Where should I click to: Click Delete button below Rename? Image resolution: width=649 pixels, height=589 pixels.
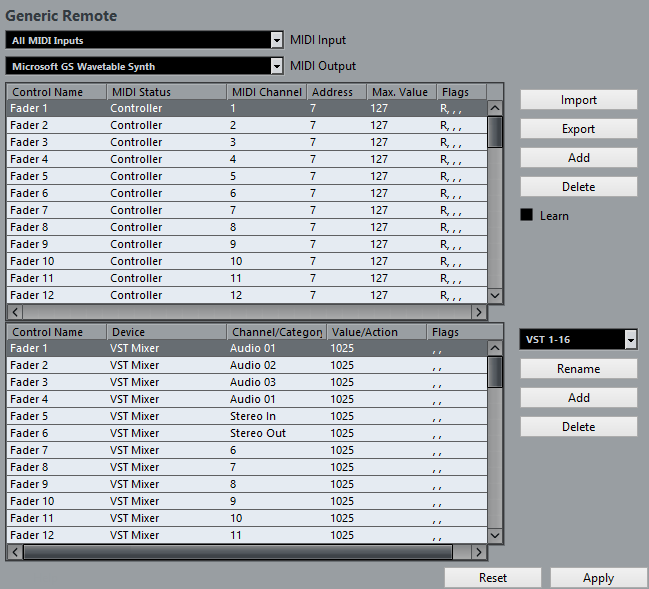pyautogui.click(x=579, y=427)
